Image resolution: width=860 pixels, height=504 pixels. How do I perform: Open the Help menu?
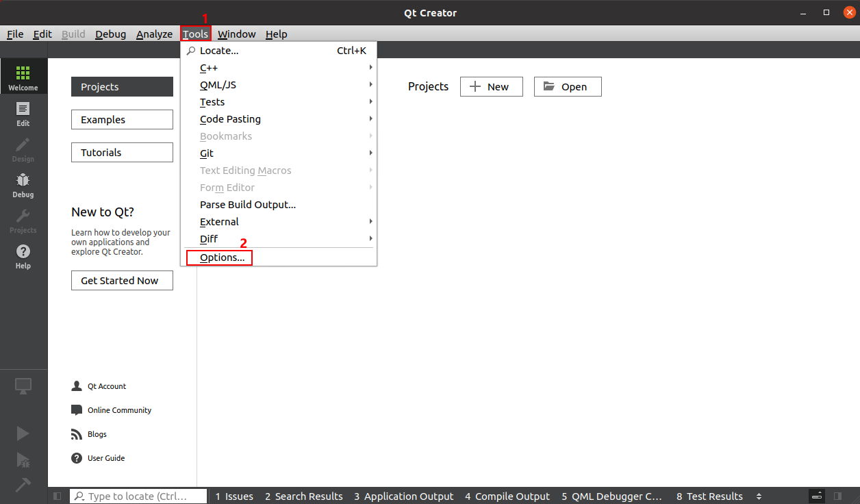(x=277, y=34)
